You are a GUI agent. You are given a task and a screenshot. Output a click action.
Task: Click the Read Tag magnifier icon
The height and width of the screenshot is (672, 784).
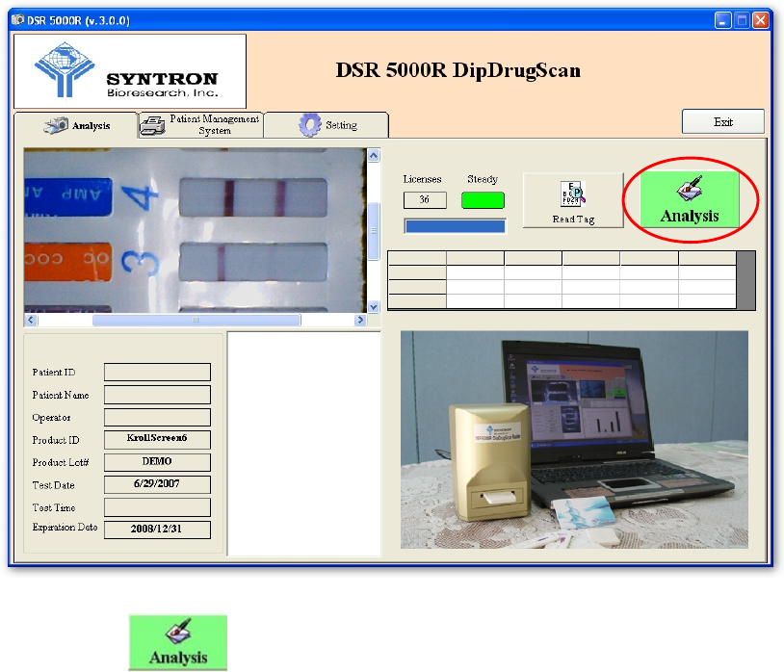tap(573, 194)
